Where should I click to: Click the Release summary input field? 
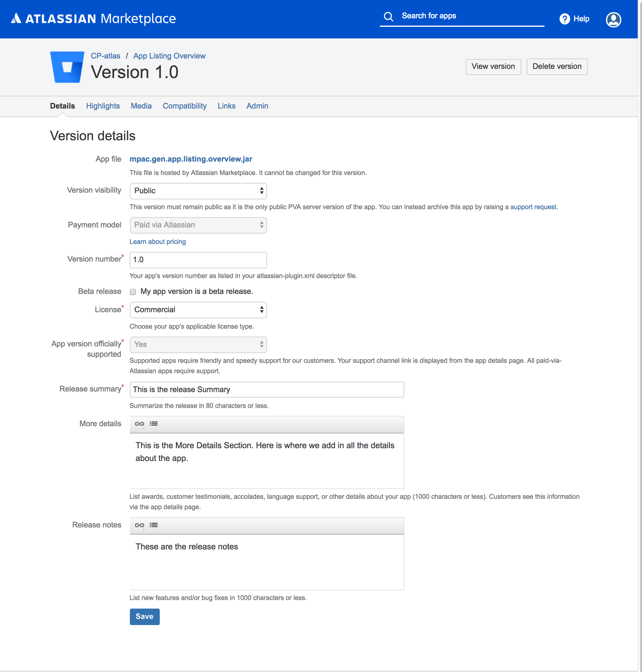[x=267, y=389]
